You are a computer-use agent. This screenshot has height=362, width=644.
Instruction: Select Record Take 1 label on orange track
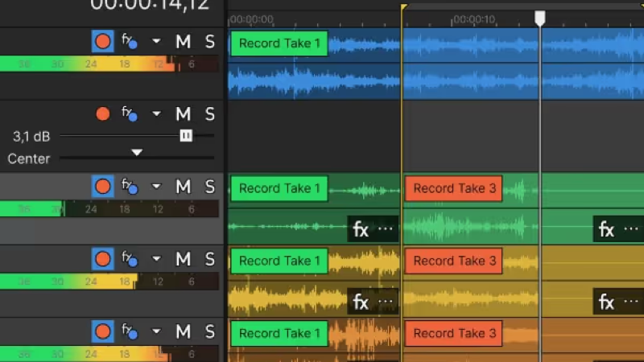[279, 333]
